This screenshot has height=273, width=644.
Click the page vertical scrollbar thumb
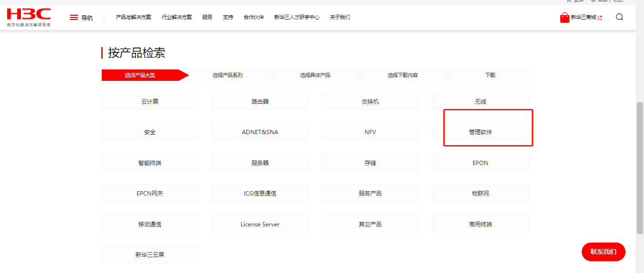pos(640,167)
